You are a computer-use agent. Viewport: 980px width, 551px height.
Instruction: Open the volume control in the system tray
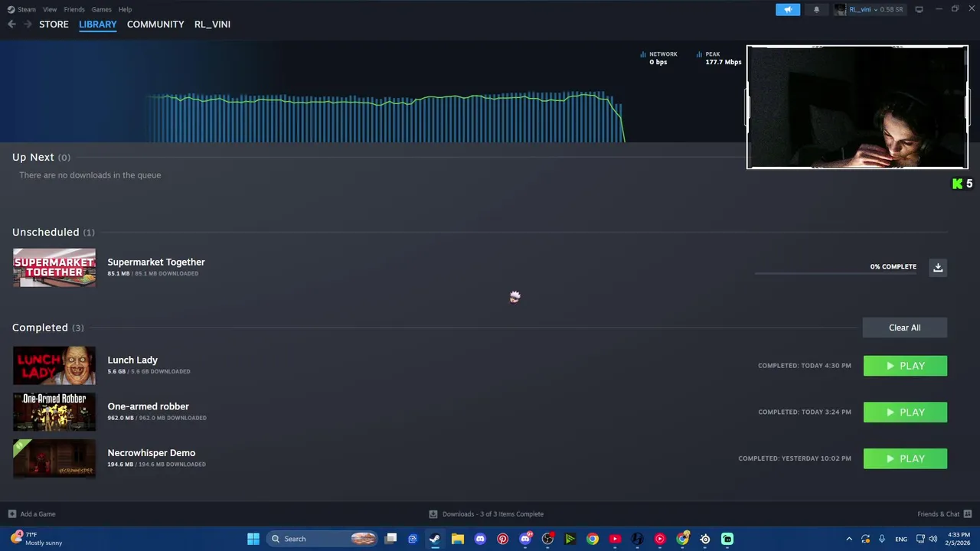(x=933, y=539)
